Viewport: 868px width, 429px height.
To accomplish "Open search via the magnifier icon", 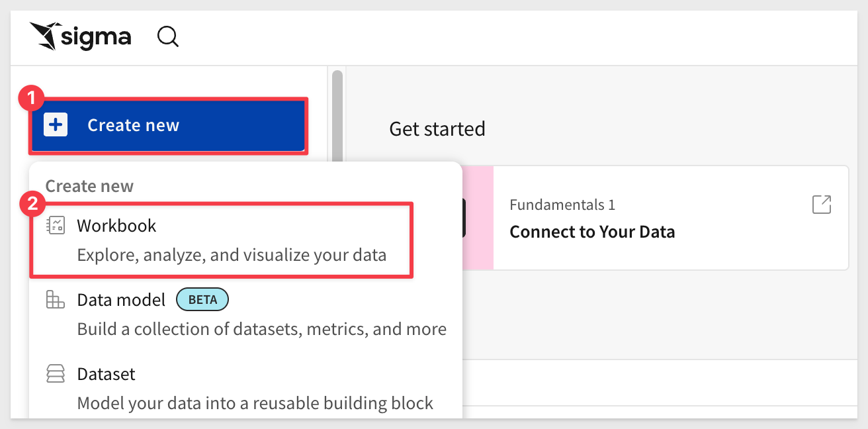I will [168, 37].
